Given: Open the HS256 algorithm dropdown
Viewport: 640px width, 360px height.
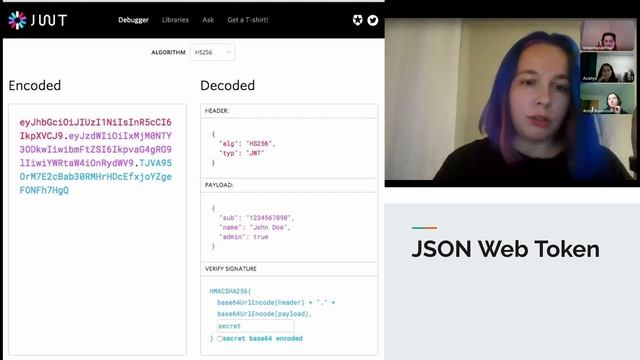Looking at the screenshot, I should 212,52.
